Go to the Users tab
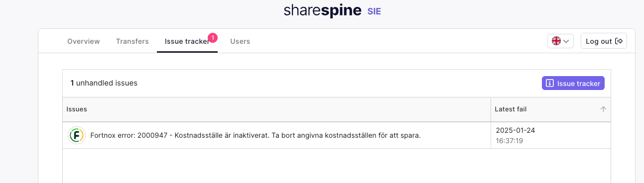Image resolution: width=644 pixels, height=183 pixels. point(240,41)
